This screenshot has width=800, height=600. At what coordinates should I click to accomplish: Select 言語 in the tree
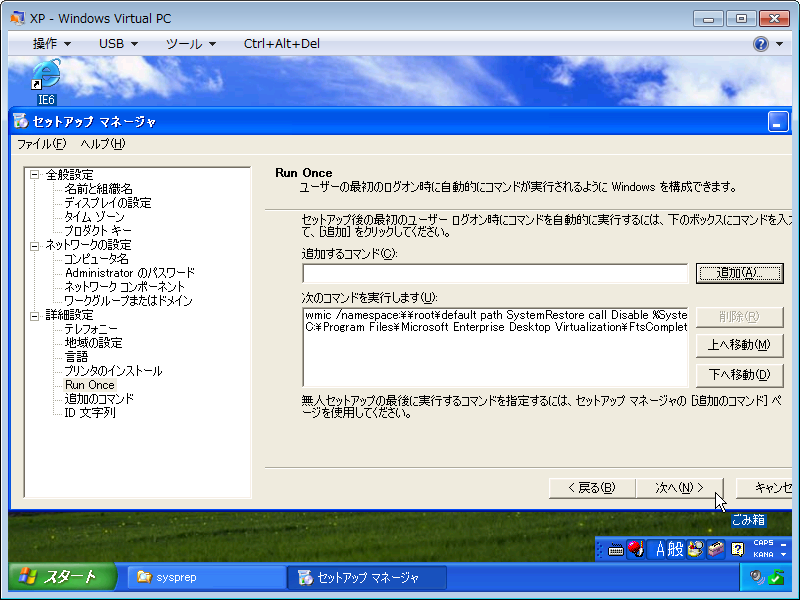point(77,357)
